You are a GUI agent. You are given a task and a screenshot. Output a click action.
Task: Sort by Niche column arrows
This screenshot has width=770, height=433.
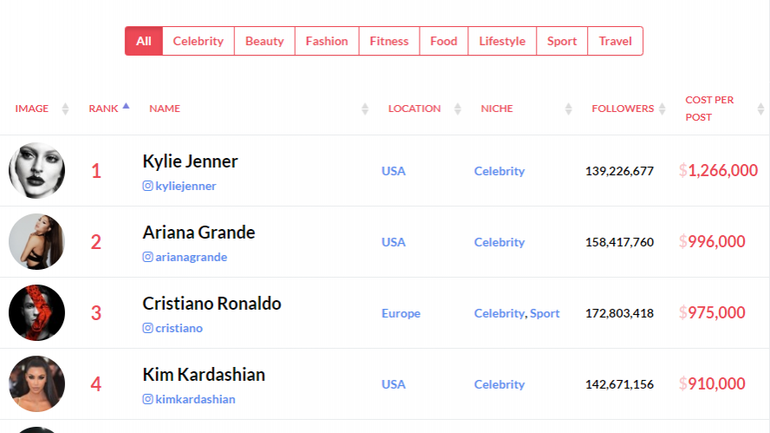568,108
